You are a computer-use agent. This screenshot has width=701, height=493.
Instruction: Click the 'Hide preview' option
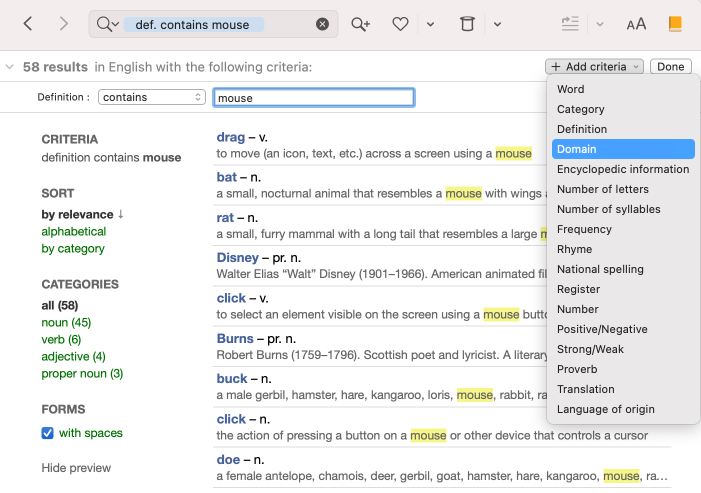click(x=76, y=468)
